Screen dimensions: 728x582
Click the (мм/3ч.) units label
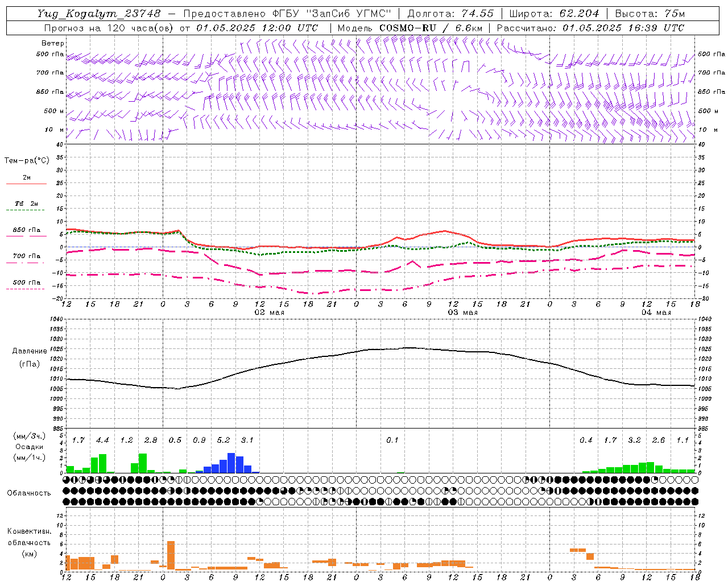click(x=28, y=436)
